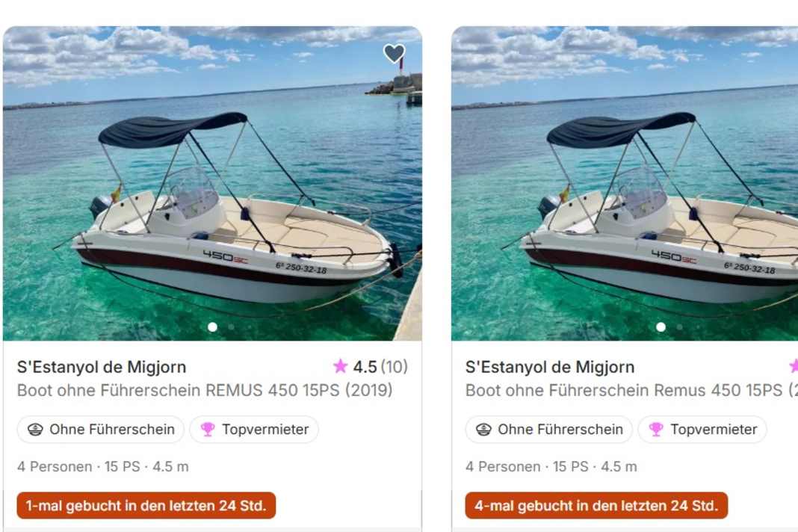Toggle the favorite heart on first boat
Viewport: 798px width, 532px height.
tap(394, 53)
